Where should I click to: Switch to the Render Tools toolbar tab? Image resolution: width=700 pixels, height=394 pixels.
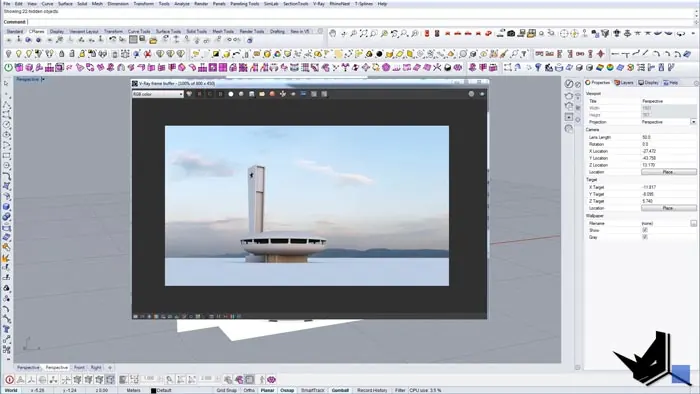[x=252, y=32]
